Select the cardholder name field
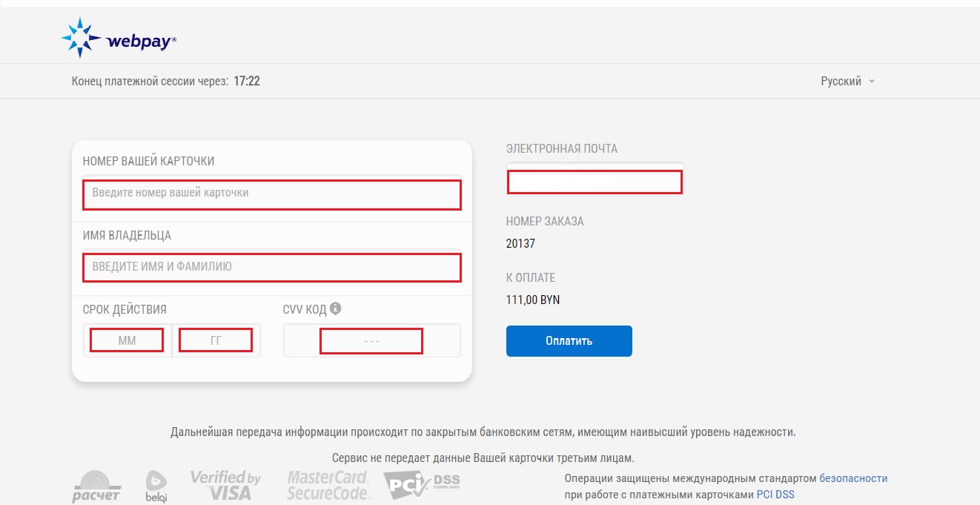Image resolution: width=980 pixels, height=505 pixels. 271,268
